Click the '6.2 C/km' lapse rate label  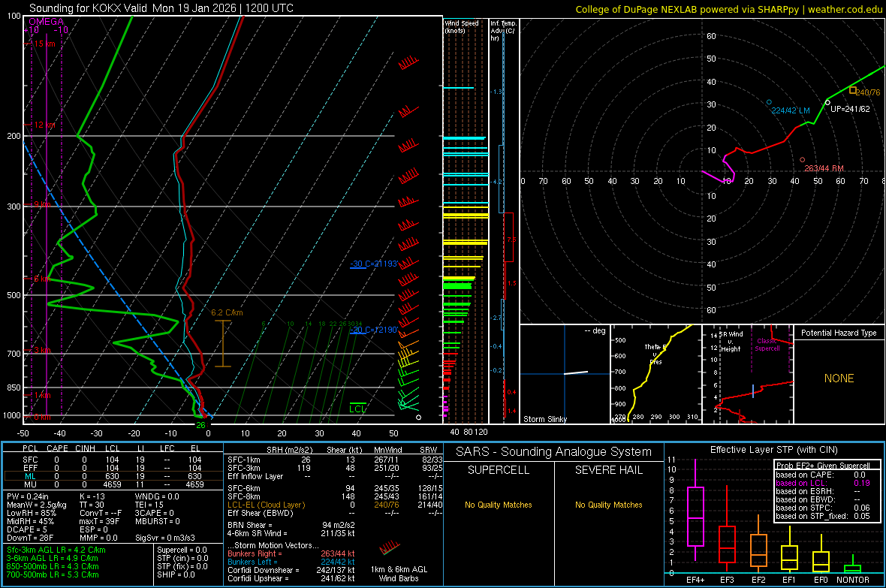click(228, 312)
